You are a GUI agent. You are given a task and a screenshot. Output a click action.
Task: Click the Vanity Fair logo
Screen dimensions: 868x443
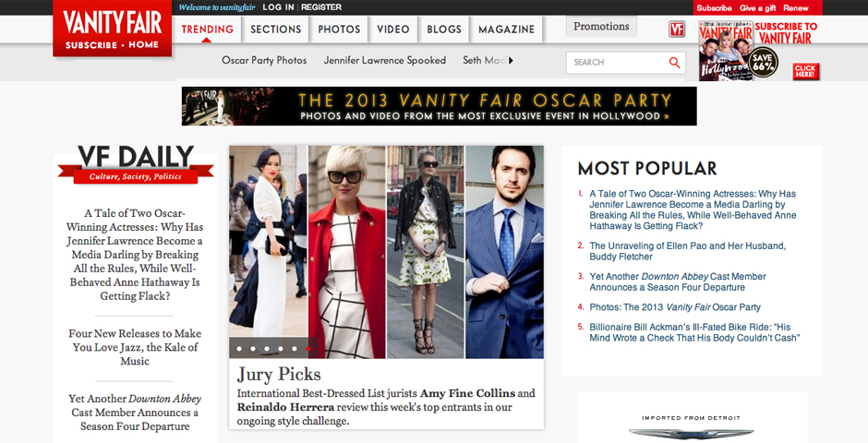(x=113, y=22)
